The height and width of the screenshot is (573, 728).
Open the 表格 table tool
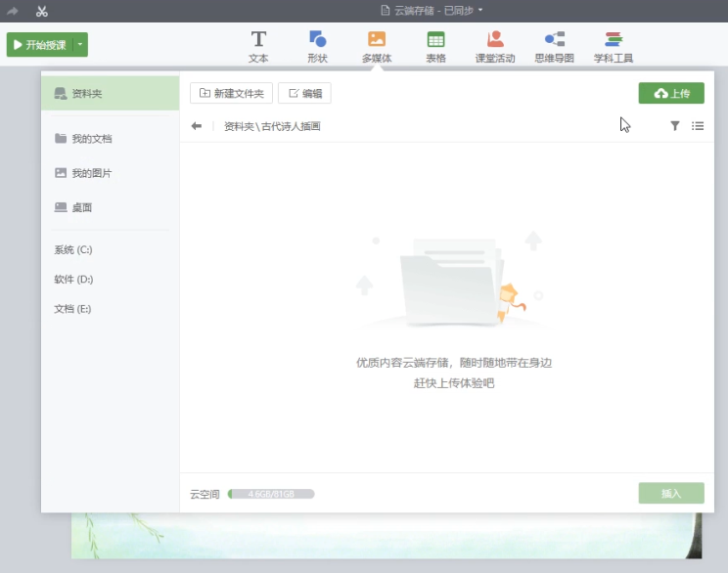[x=435, y=46]
